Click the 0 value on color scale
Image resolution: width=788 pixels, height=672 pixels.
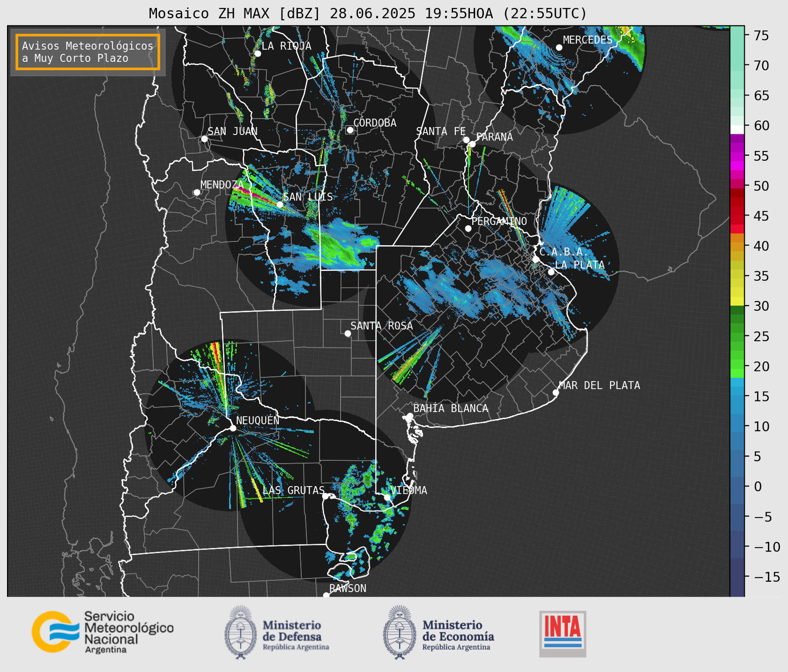757,487
